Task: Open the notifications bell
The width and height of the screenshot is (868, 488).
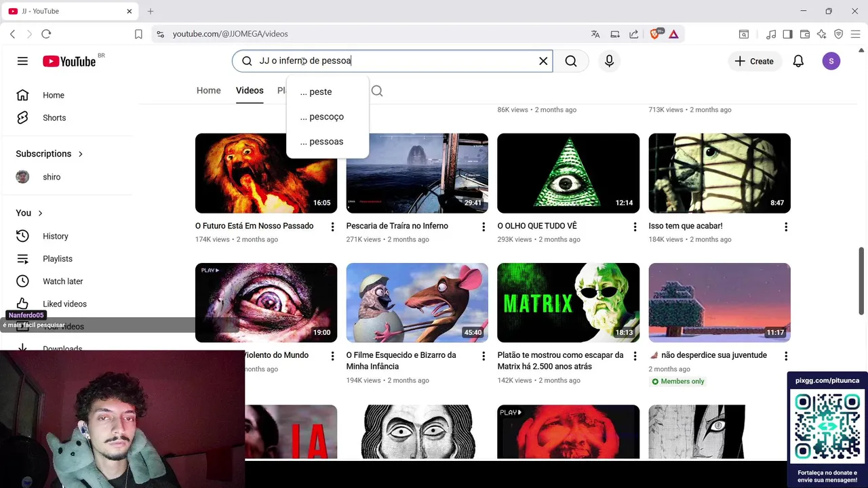Action: pyautogui.click(x=798, y=61)
